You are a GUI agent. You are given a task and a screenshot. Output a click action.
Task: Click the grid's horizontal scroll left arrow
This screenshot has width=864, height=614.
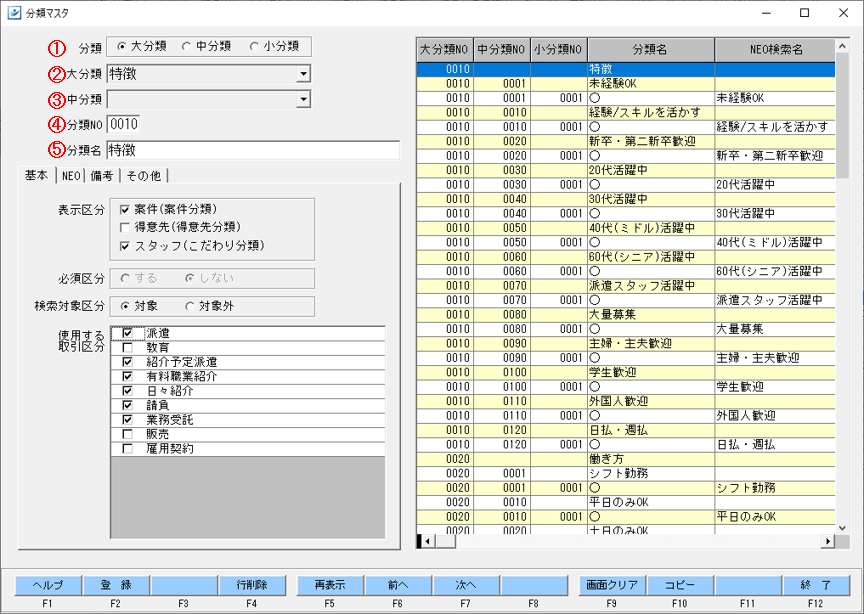[x=428, y=541]
